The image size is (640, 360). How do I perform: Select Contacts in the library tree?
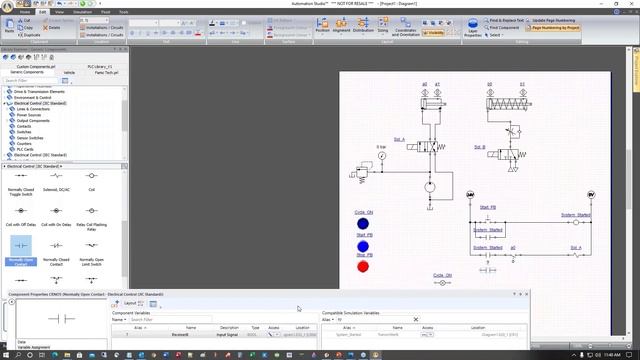(24, 127)
